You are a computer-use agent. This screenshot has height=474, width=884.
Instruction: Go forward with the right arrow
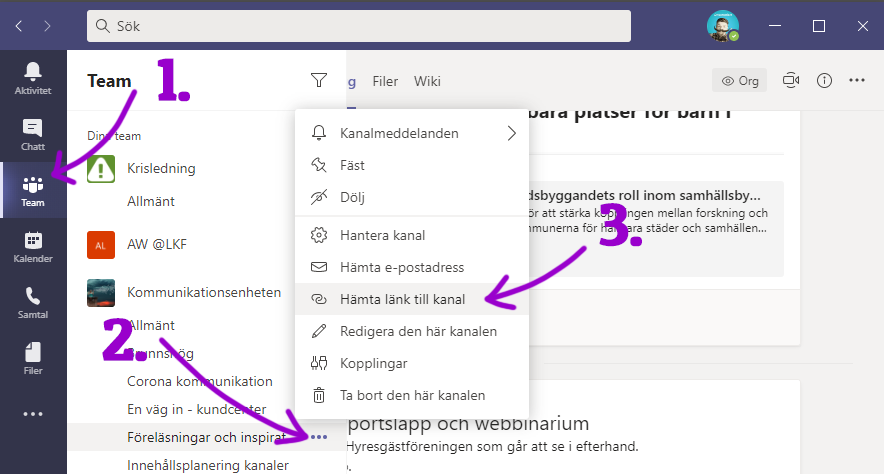pyautogui.click(x=47, y=26)
